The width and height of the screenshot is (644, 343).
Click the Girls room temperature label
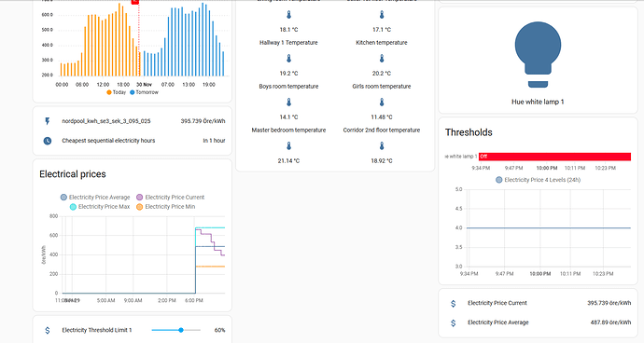click(382, 87)
